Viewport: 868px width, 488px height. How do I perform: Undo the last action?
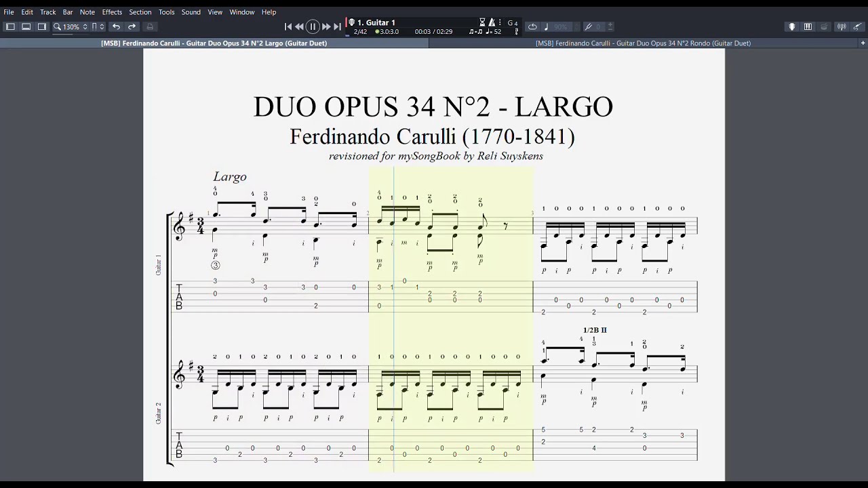116,26
